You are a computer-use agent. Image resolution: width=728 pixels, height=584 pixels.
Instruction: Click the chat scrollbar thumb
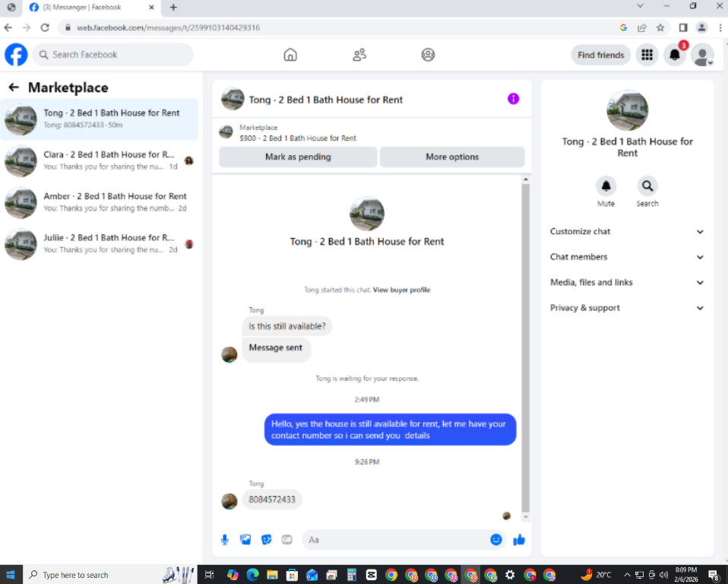pyautogui.click(x=526, y=348)
